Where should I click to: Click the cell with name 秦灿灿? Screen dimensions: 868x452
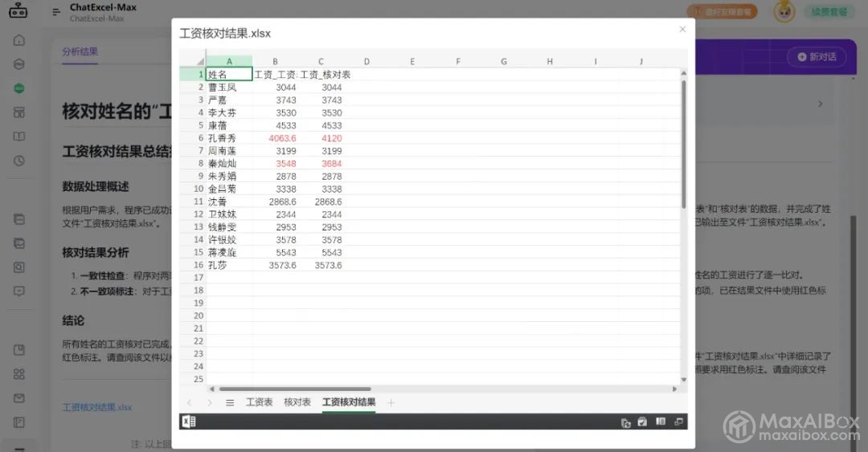(229, 164)
